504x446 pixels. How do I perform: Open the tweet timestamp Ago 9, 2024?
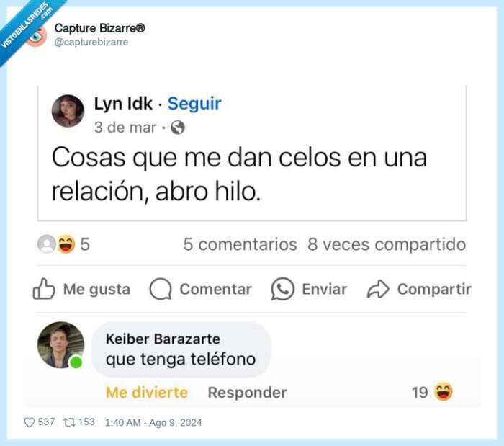point(153,422)
